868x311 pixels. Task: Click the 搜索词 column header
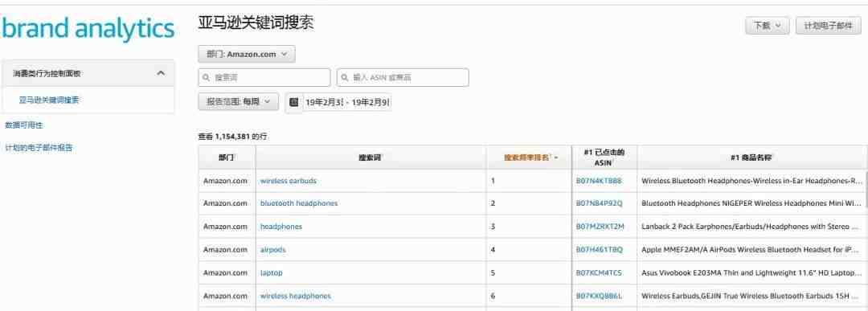371,158
